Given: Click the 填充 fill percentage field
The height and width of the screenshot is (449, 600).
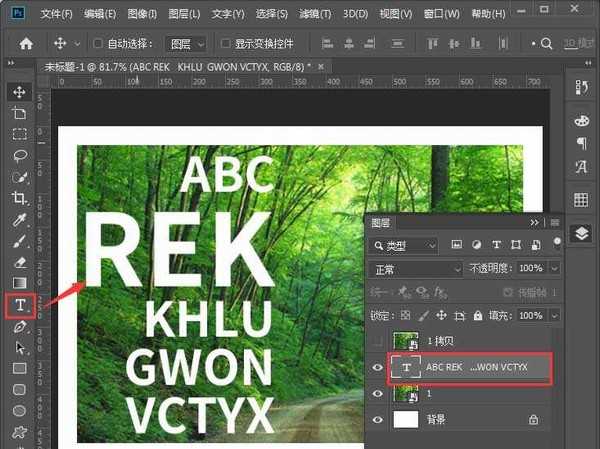Looking at the screenshot, I should [530, 315].
